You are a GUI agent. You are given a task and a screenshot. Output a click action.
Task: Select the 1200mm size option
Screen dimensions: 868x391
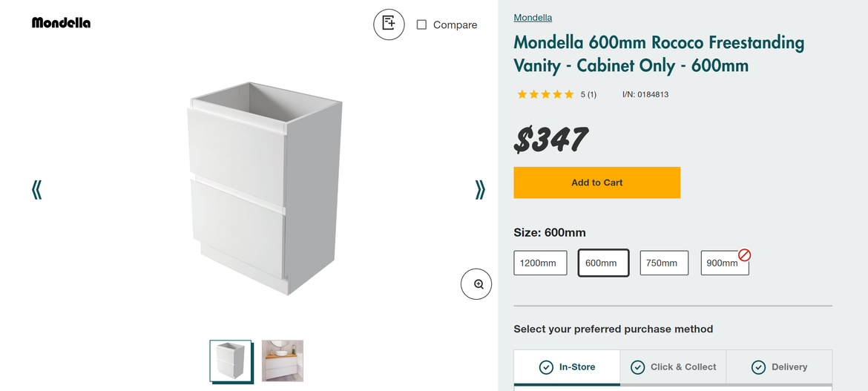coord(540,263)
